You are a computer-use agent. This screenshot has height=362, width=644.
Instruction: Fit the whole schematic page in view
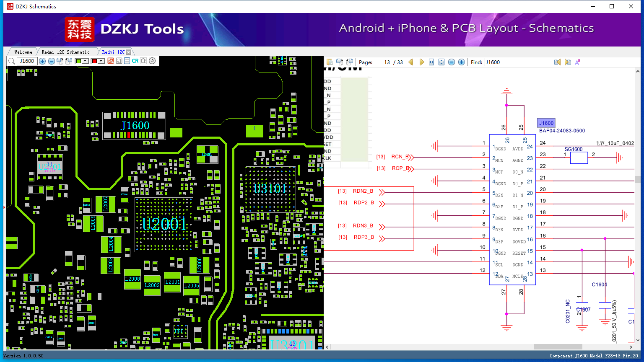[441, 62]
